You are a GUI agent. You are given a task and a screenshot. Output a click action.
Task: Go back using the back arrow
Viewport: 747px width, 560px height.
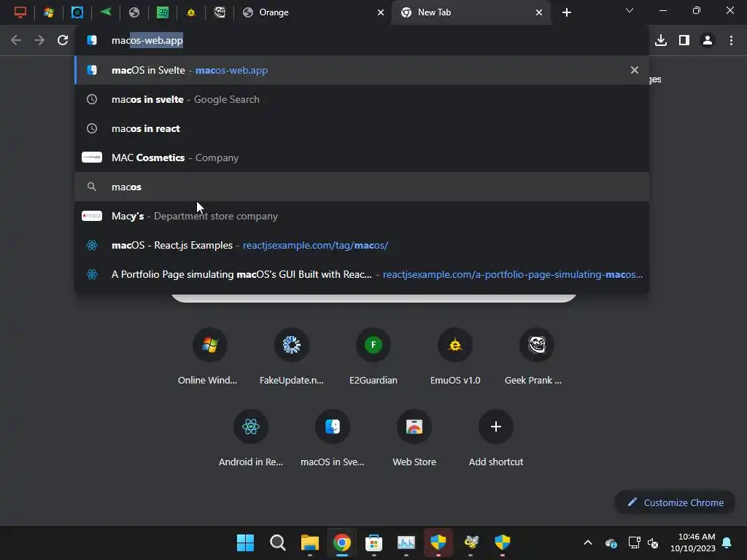(x=16, y=41)
